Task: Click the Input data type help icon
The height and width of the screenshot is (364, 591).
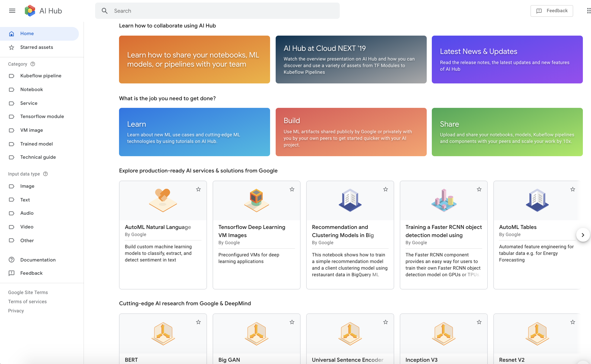Action: coord(45,174)
